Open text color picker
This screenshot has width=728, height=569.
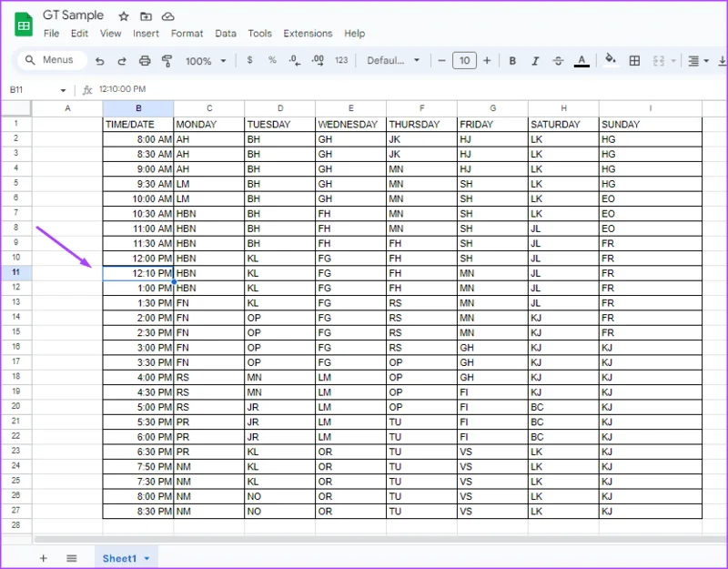point(581,61)
